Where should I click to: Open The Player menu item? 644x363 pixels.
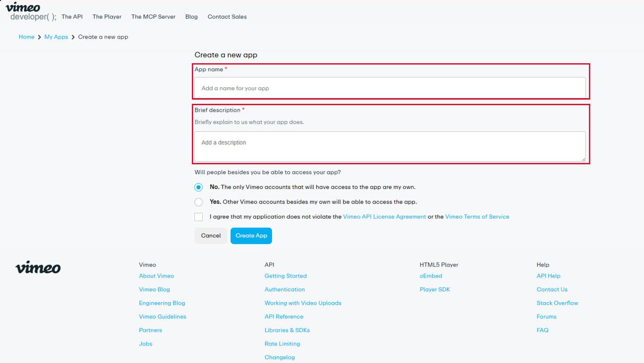coord(107,17)
